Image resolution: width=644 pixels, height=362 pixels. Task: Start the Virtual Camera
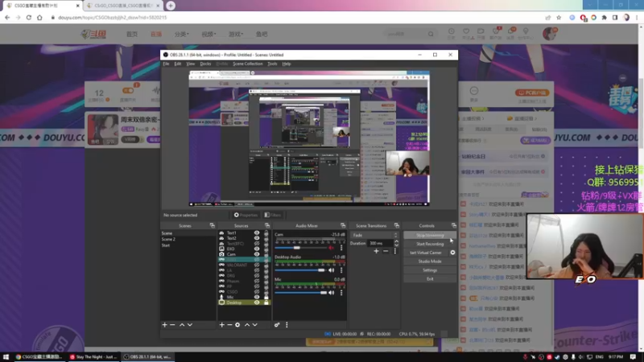426,253
